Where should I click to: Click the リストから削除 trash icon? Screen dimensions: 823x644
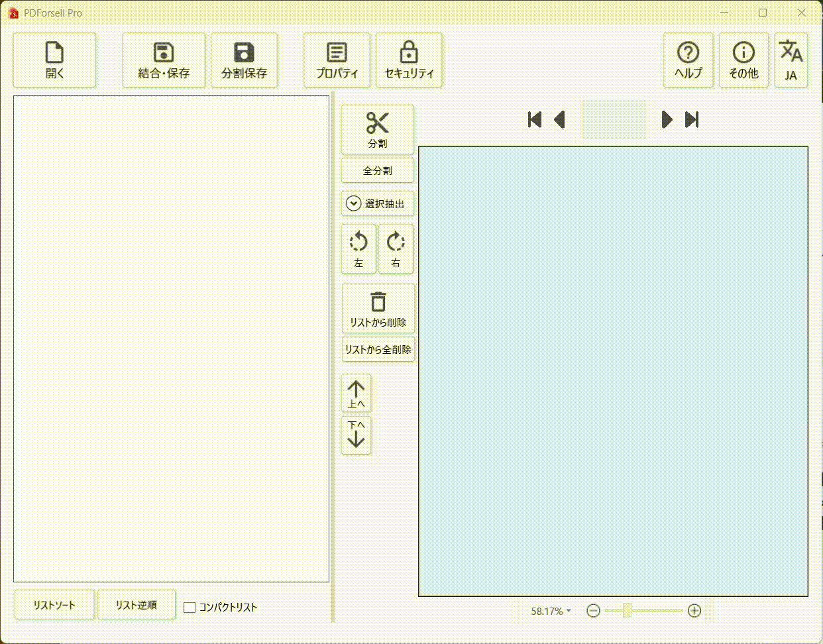point(378,309)
